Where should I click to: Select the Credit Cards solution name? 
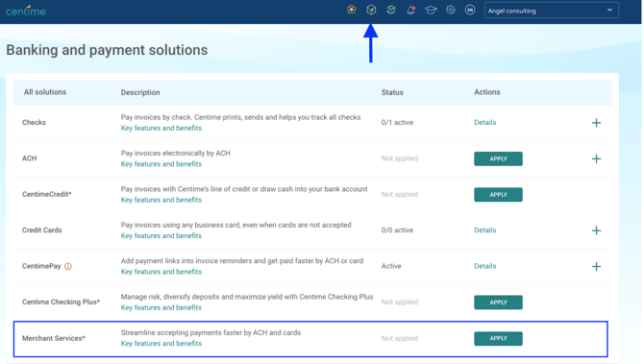pyautogui.click(x=42, y=231)
